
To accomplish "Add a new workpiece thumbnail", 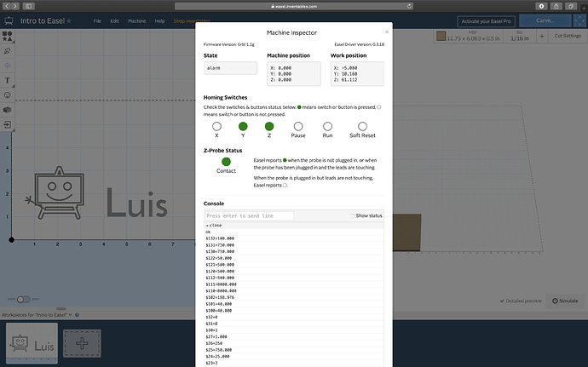I will [82, 343].
